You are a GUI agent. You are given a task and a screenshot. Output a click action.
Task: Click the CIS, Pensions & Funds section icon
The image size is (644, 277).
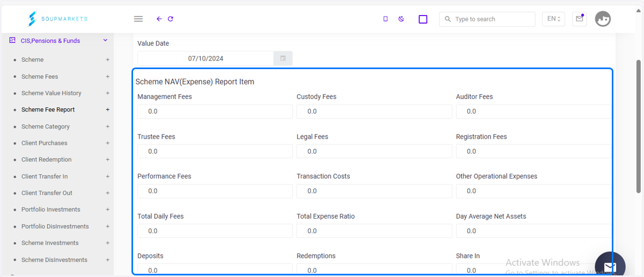(12, 40)
